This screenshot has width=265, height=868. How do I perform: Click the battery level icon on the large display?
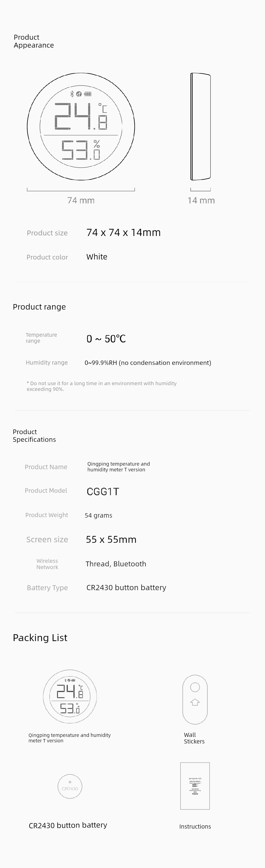(x=88, y=94)
